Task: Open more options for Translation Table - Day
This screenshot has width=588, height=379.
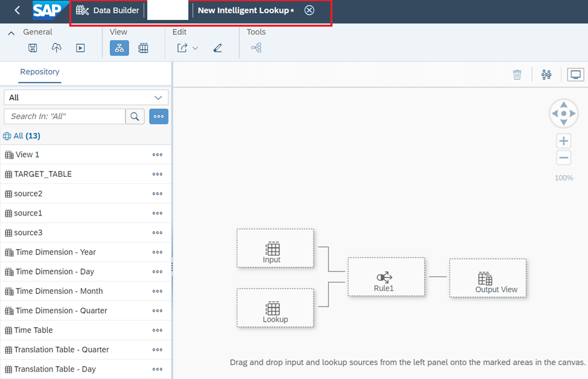Action: pos(158,369)
